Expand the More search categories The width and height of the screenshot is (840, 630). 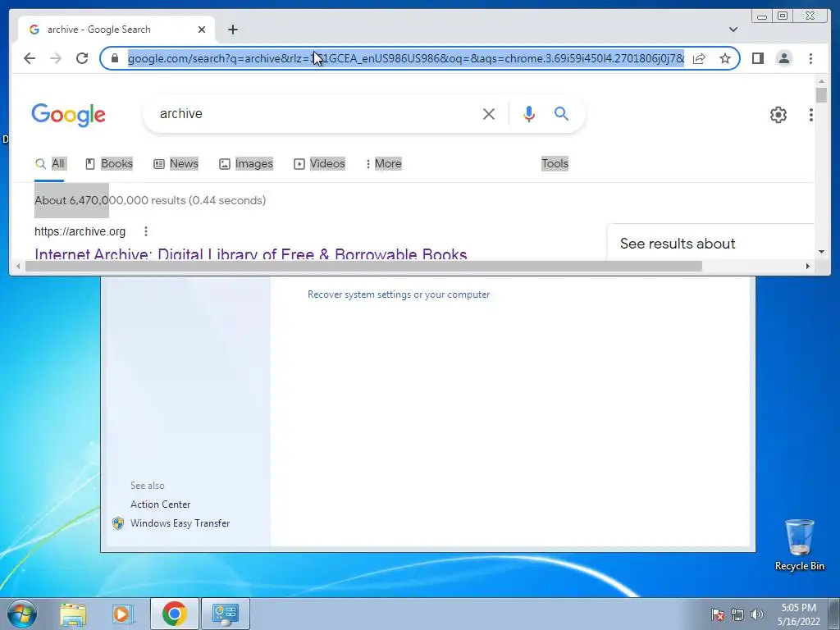(384, 163)
